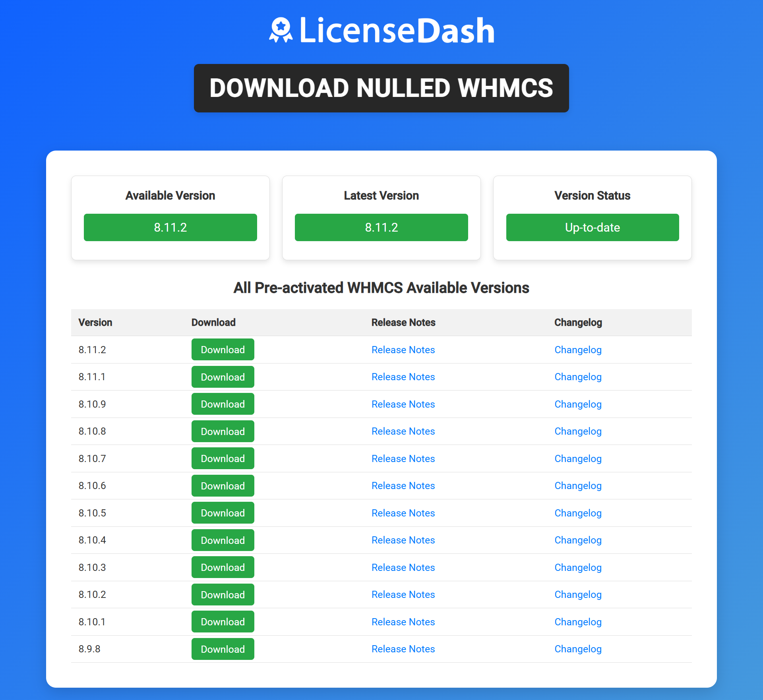View Changelog for version 8.9.8

[x=578, y=649]
